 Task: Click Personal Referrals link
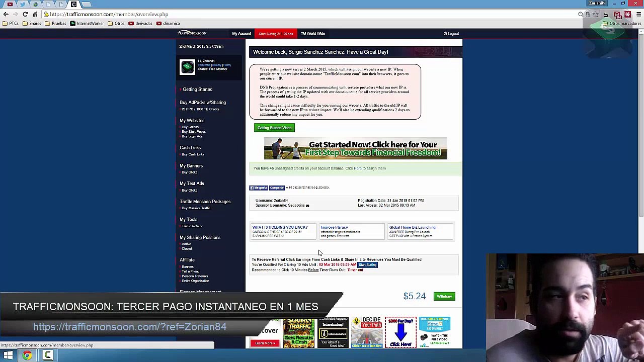[195, 276]
